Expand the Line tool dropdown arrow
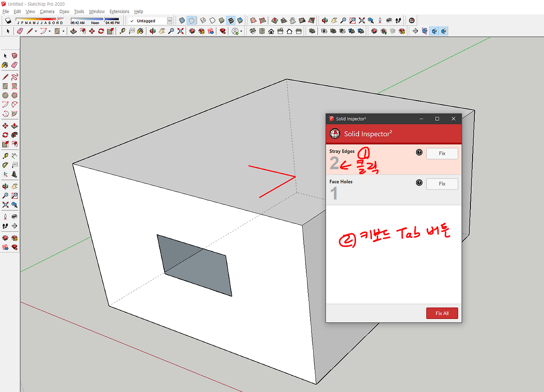The width and height of the screenshot is (544, 392). (x=36, y=31)
